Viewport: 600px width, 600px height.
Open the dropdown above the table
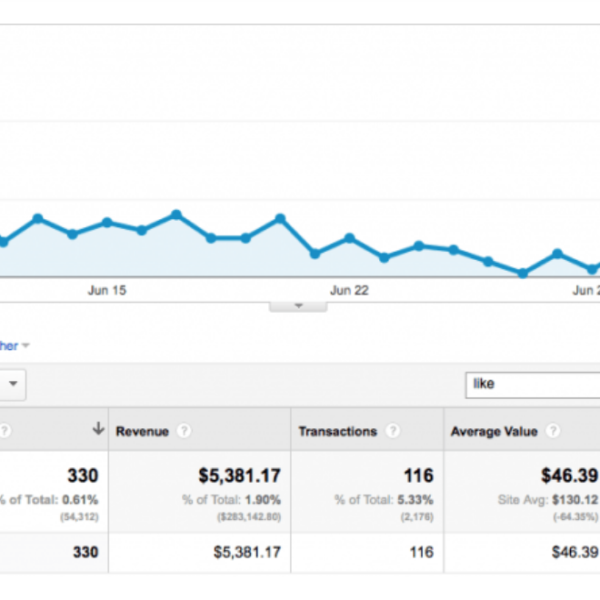tap(13, 384)
